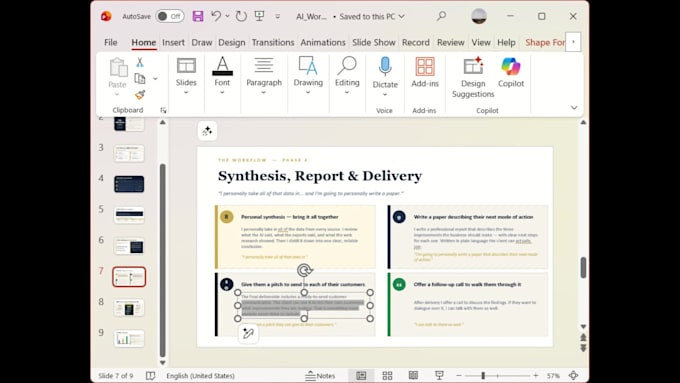Click the rotation handle of selected text box
This screenshot has width=680, height=383.
(304, 271)
